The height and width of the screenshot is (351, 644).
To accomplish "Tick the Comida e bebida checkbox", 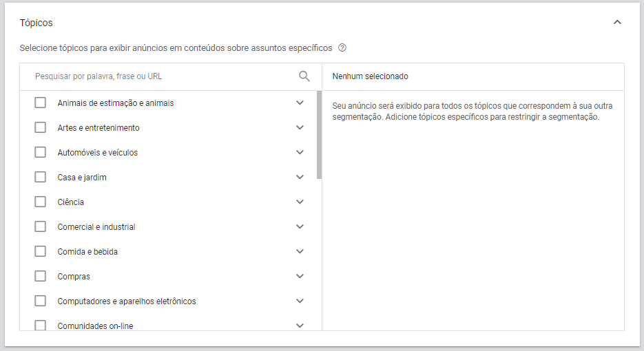I will (x=40, y=251).
